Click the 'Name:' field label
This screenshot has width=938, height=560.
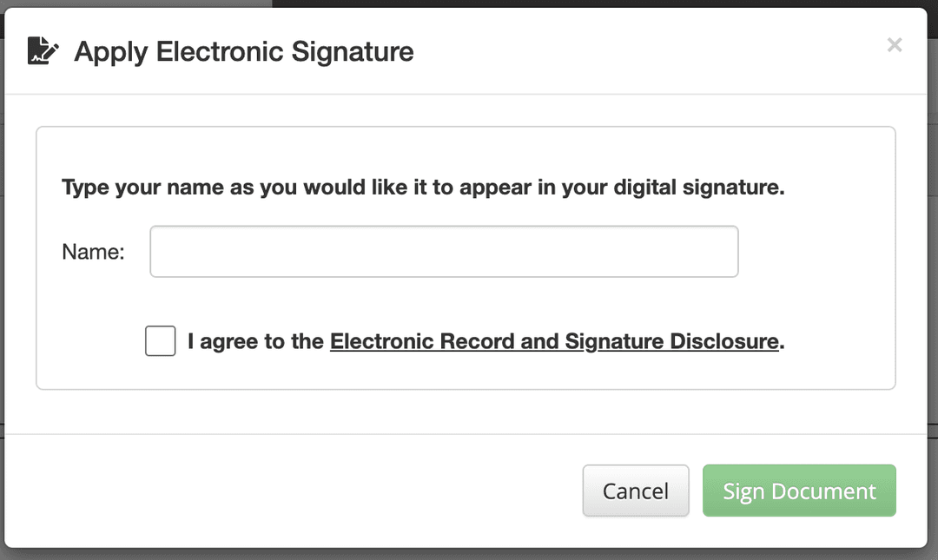pyautogui.click(x=93, y=252)
